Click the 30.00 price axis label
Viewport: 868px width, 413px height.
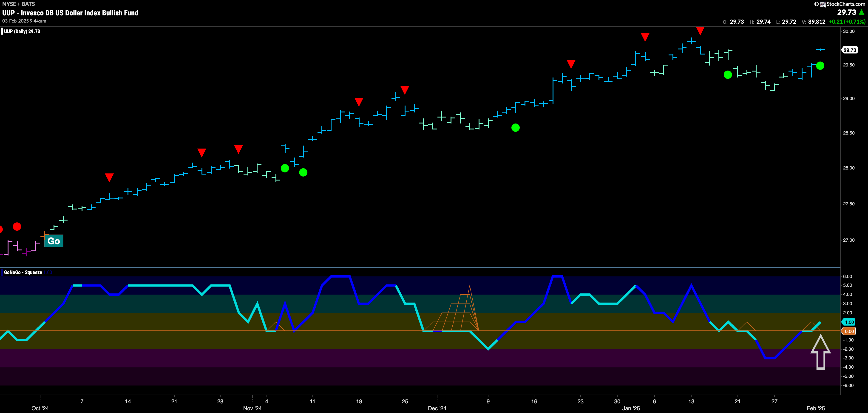pos(849,31)
